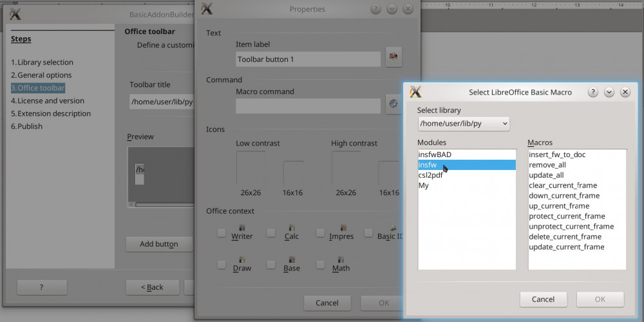Enable the Math office context checkbox
Image resolution: width=644 pixels, height=322 pixels.
[320, 265]
